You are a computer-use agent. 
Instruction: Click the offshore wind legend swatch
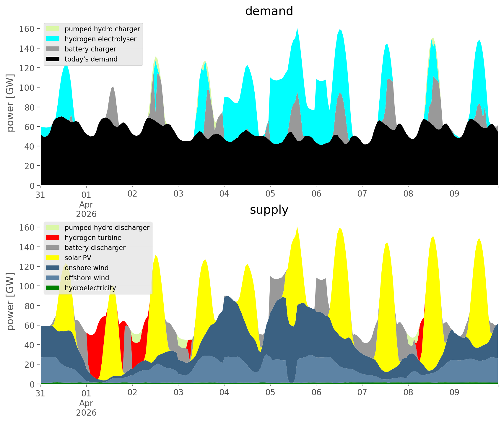(x=53, y=278)
